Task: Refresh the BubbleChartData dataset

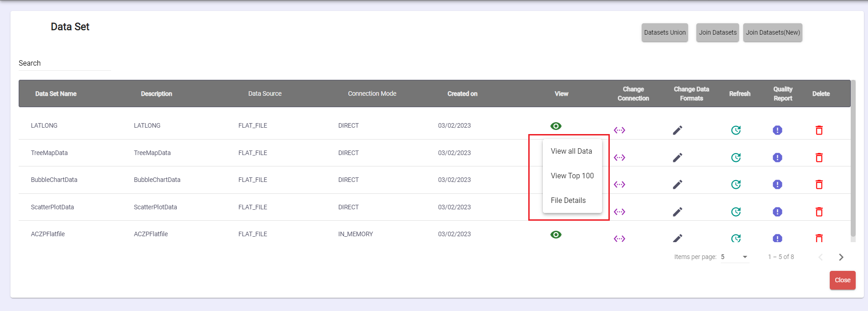Action: click(735, 184)
